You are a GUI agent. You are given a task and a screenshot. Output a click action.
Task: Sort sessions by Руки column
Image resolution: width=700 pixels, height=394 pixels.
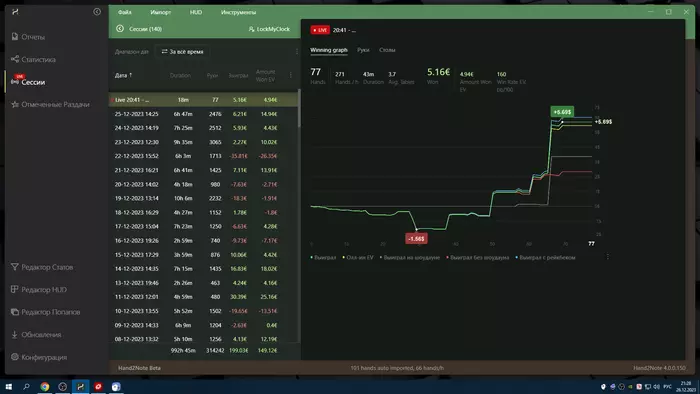(212, 75)
